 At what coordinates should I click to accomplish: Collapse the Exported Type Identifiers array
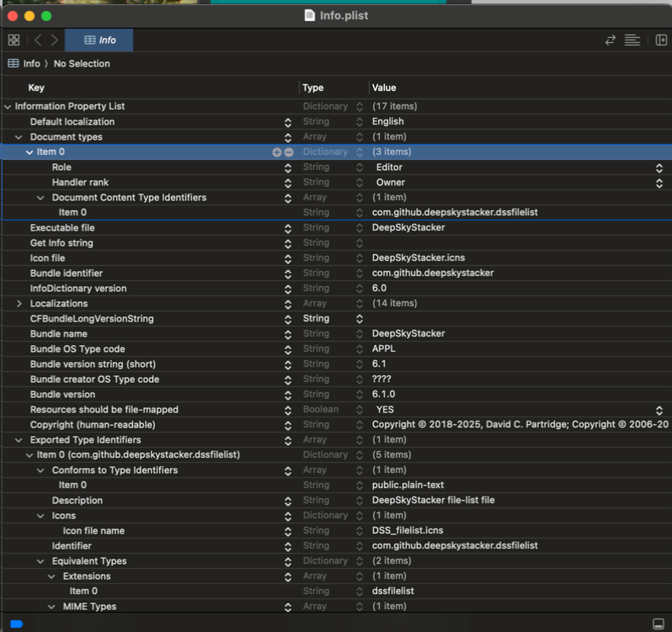point(19,440)
